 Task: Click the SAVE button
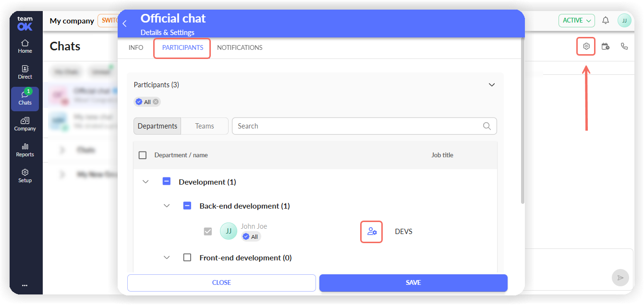click(x=413, y=282)
